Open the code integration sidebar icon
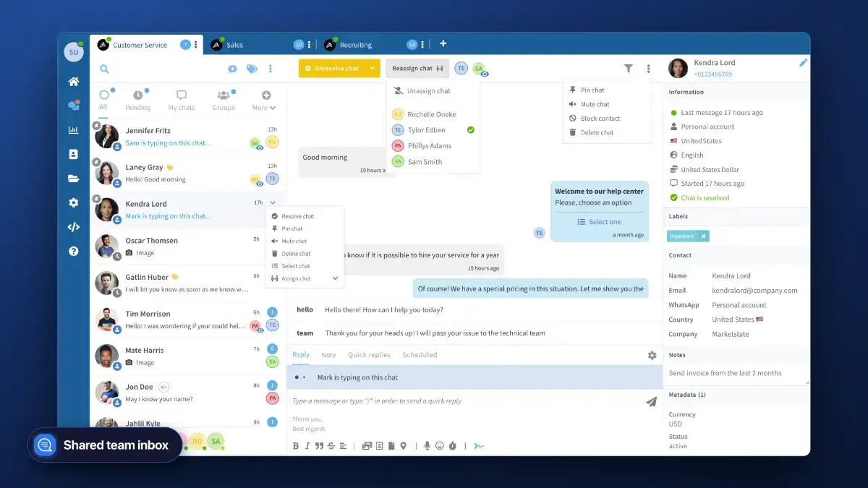The image size is (868, 488). pyautogui.click(x=73, y=227)
